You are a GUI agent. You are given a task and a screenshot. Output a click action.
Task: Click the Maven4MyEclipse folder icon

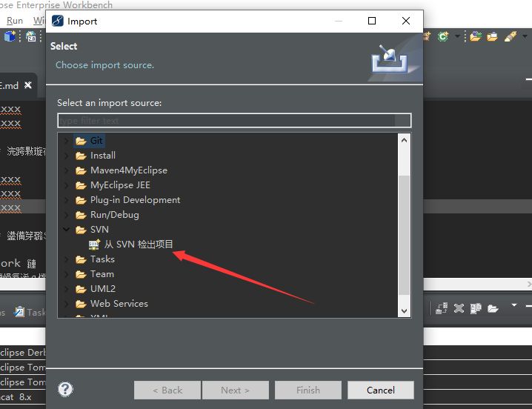pos(81,170)
